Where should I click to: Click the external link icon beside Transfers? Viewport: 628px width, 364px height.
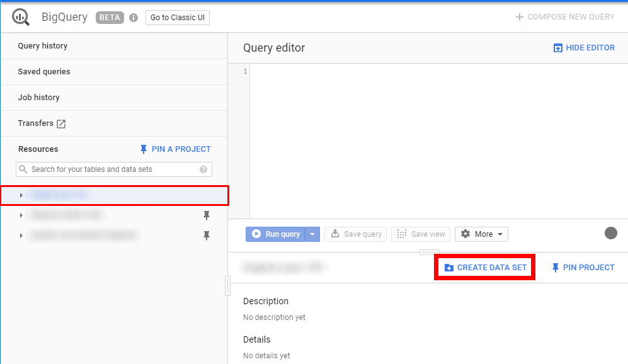click(x=61, y=123)
